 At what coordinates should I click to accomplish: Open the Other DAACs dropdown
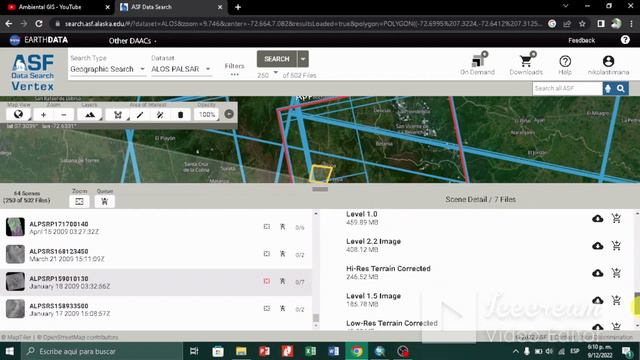click(x=132, y=41)
